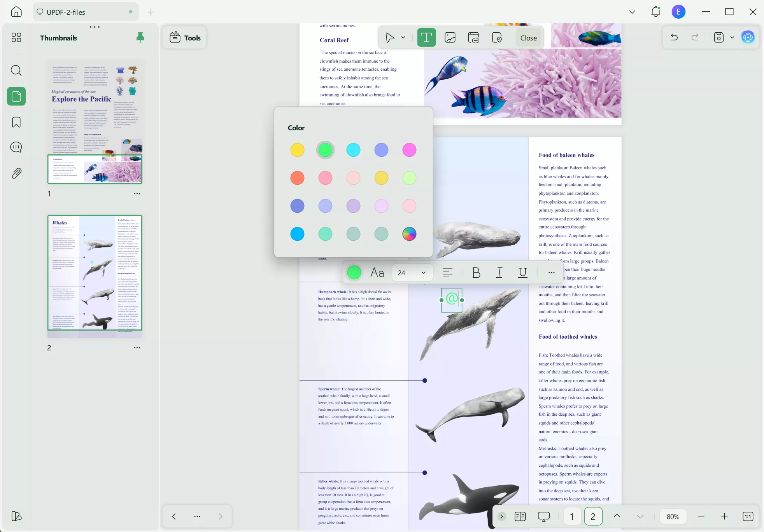Open the more options menu in formatting bar

pyautogui.click(x=551, y=273)
